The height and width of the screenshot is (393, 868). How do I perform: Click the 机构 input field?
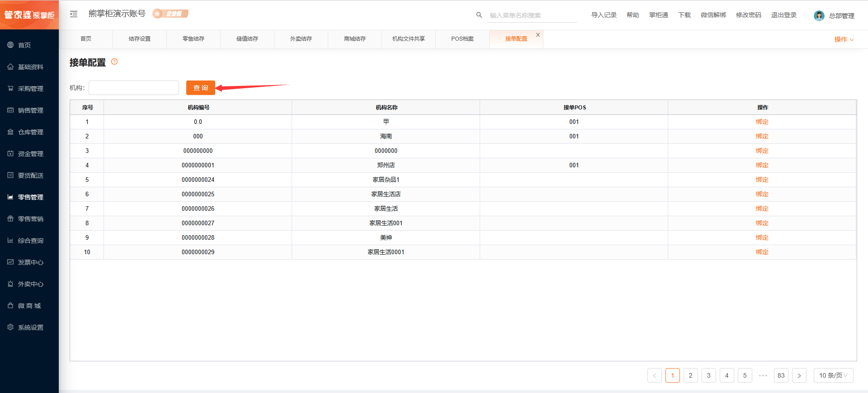(134, 88)
